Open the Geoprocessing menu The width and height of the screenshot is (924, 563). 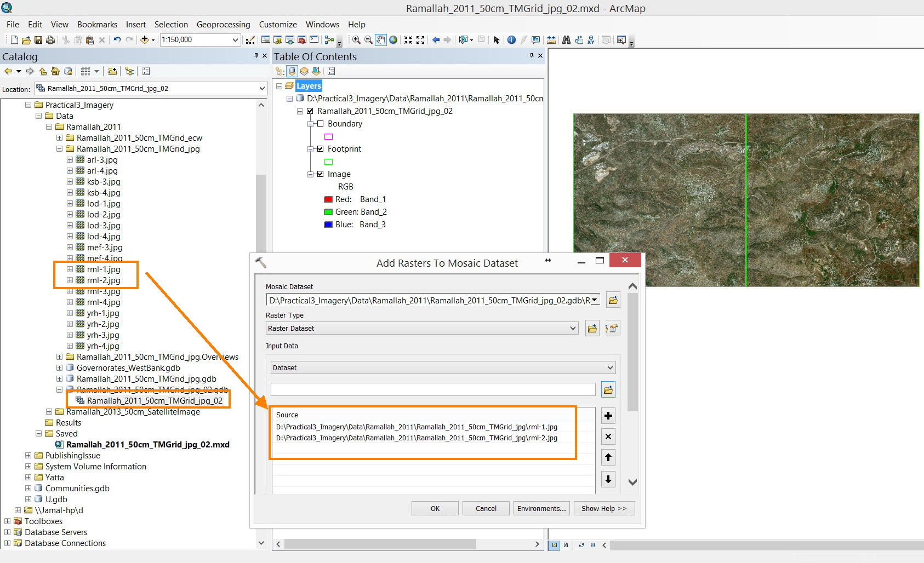tap(223, 25)
